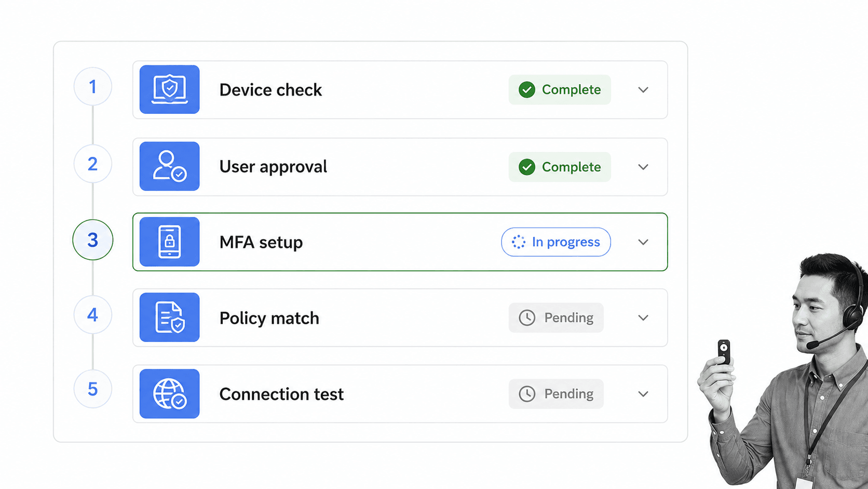
Task: Expand the Policy match row chevron
Action: [x=643, y=318]
